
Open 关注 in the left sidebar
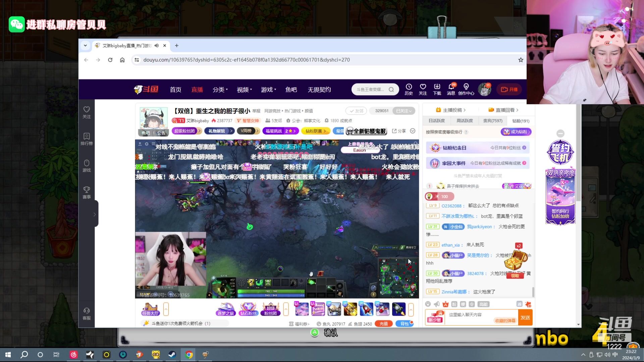pyautogui.click(x=87, y=112)
